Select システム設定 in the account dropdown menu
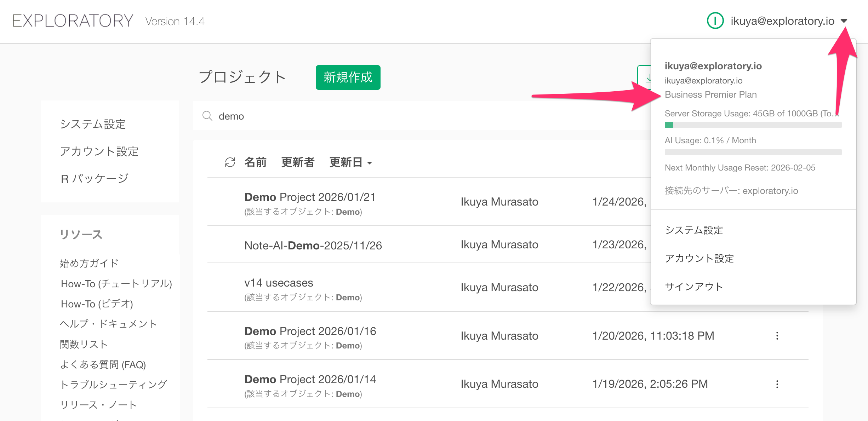Image resolution: width=868 pixels, height=421 pixels. (x=694, y=230)
